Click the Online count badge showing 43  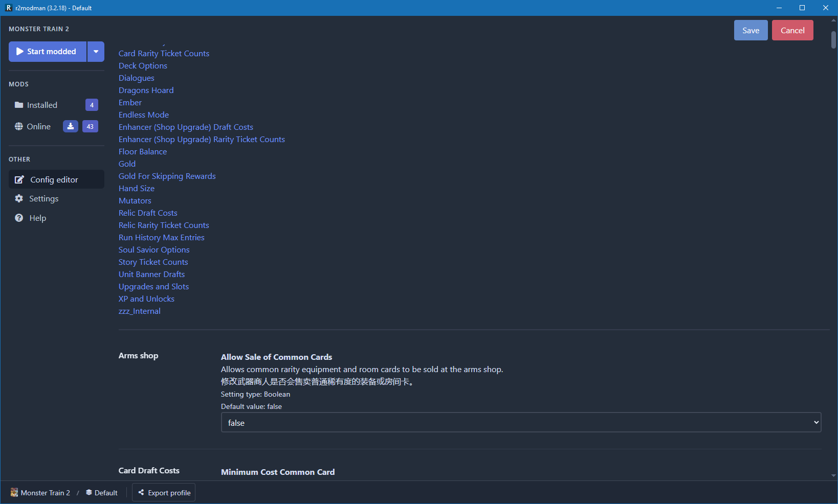90,126
